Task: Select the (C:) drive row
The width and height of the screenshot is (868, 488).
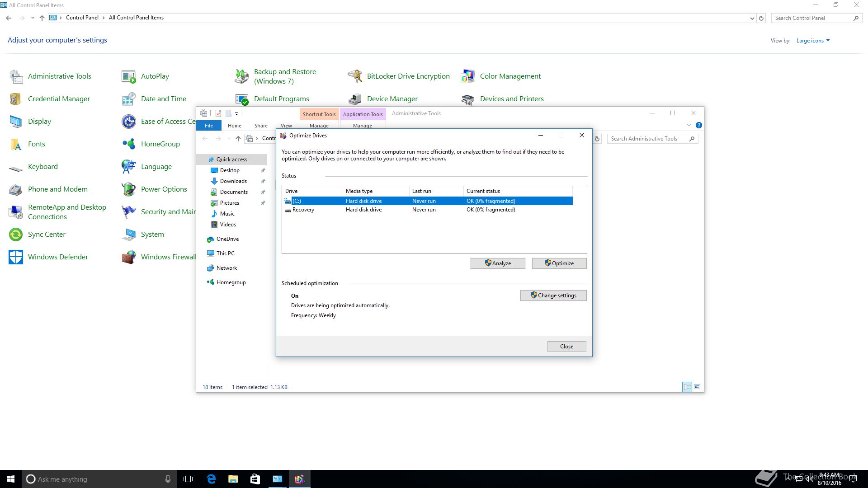Action: point(427,201)
